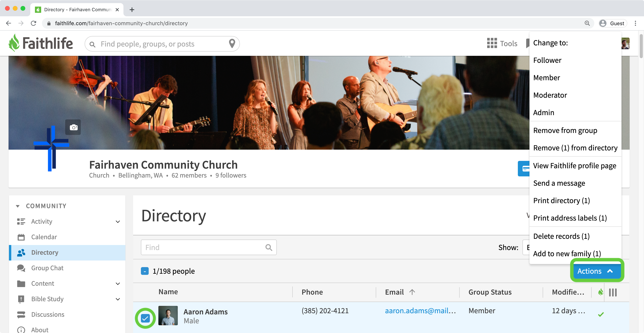Click the Group Chat bubble icon
The image size is (644, 333).
click(21, 268)
